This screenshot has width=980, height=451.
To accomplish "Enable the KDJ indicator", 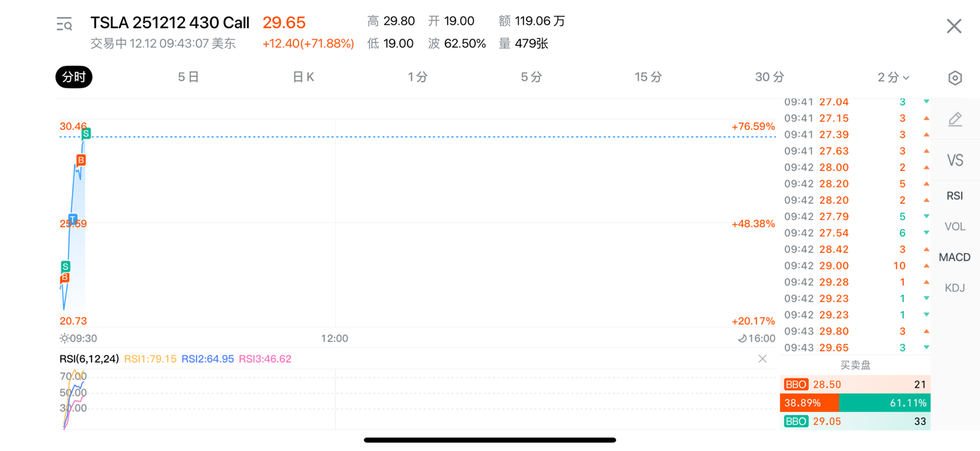I will (955, 288).
